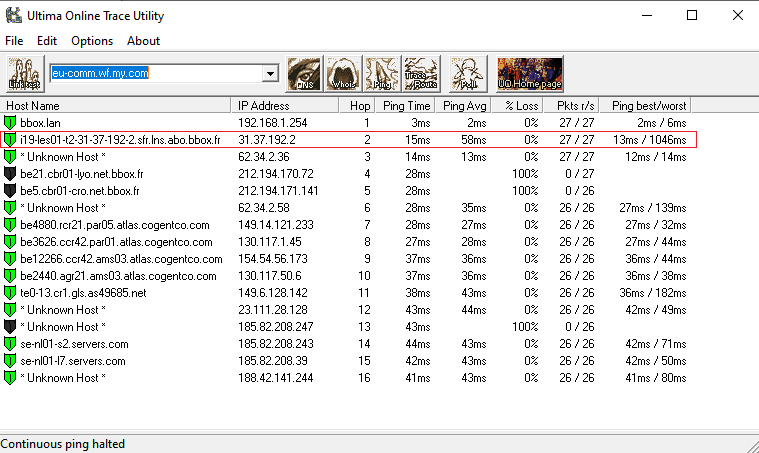This screenshot has width=759, height=453.
Task: Open the UO Home page button
Action: click(530, 74)
